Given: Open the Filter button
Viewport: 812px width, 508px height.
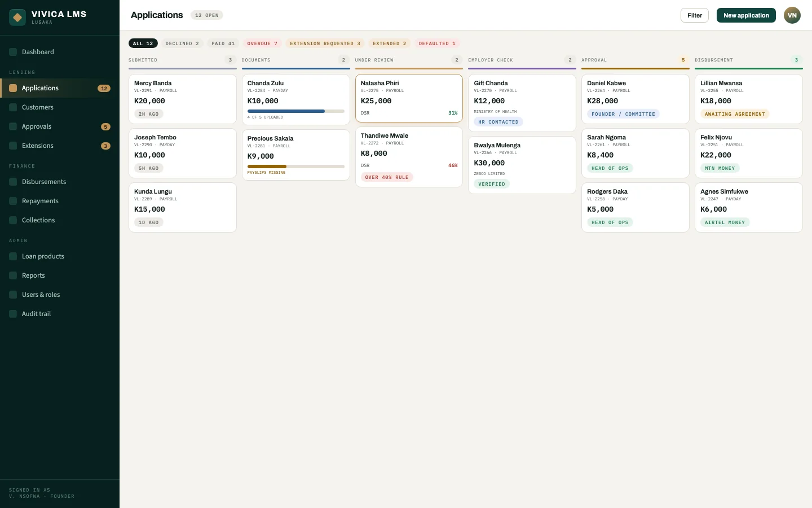Looking at the screenshot, I should (695, 15).
